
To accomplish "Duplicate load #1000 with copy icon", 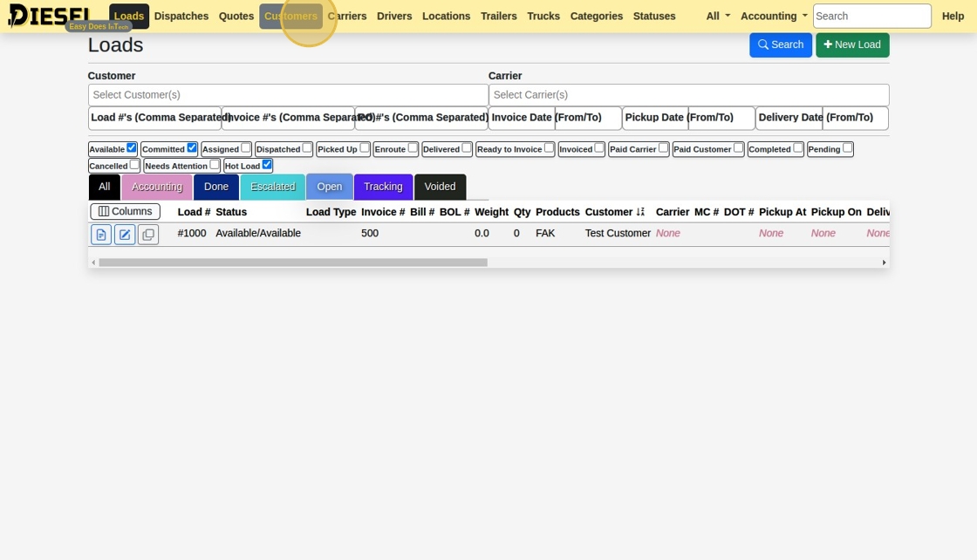I will click(148, 235).
